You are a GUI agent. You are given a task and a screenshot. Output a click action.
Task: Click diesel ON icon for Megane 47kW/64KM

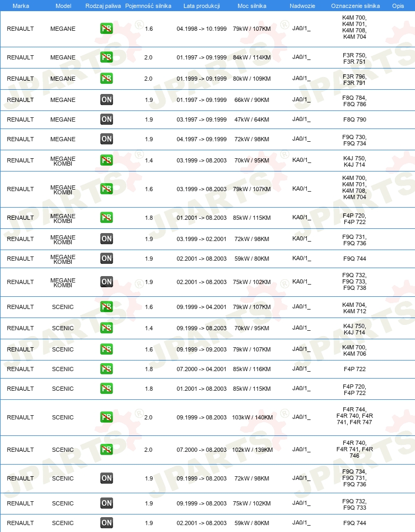point(107,119)
